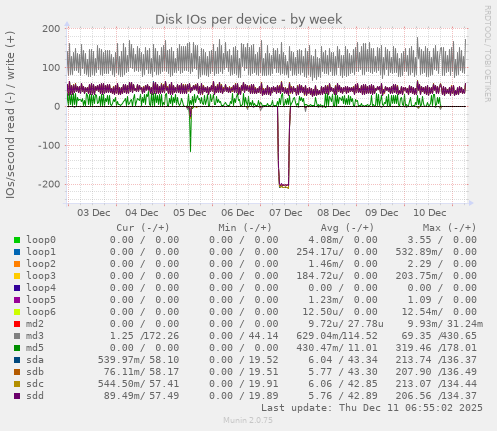
Task: Click the loop4 dark blue legend swatch
Action: [x=17, y=288]
